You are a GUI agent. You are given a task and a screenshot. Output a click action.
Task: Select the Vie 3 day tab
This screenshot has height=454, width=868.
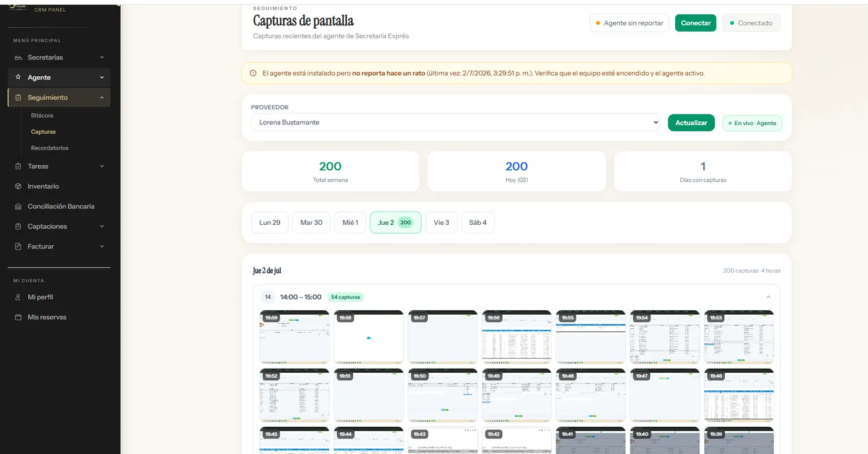[x=441, y=222]
